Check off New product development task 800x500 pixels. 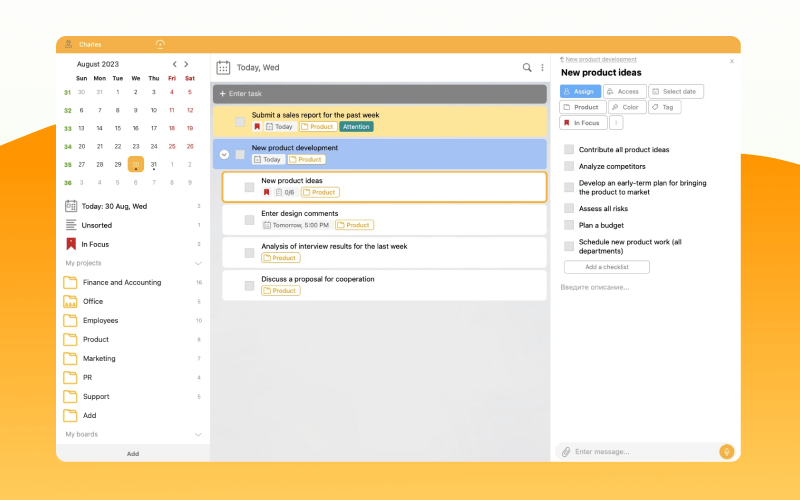click(240, 154)
